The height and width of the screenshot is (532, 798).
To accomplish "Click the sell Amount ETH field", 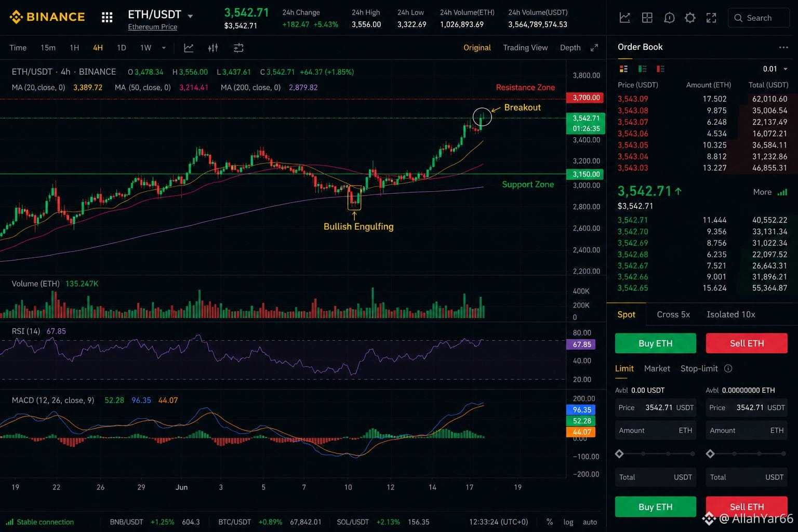I will pyautogui.click(x=747, y=430).
